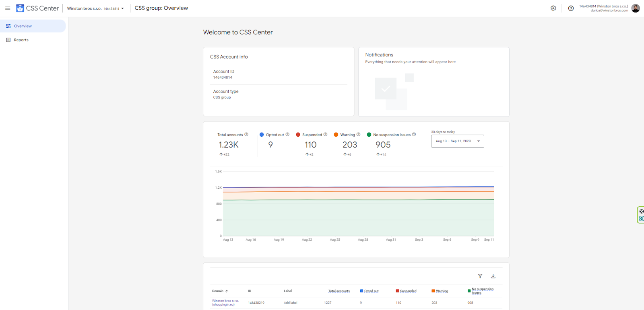Download the accounts table
This screenshot has width=644, height=310.
click(493, 276)
